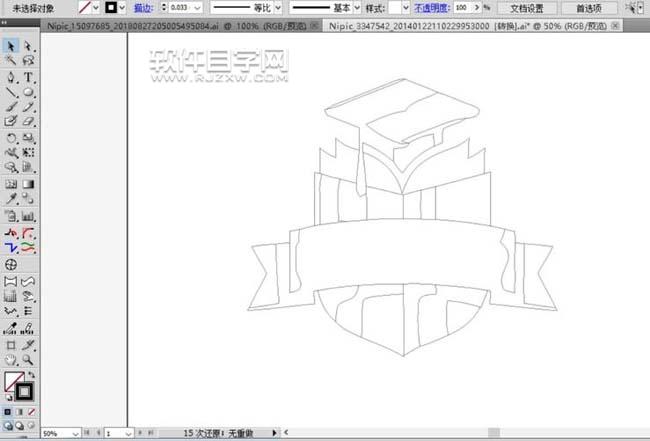Select the Pen tool
The image size is (650, 441).
click(x=11, y=78)
